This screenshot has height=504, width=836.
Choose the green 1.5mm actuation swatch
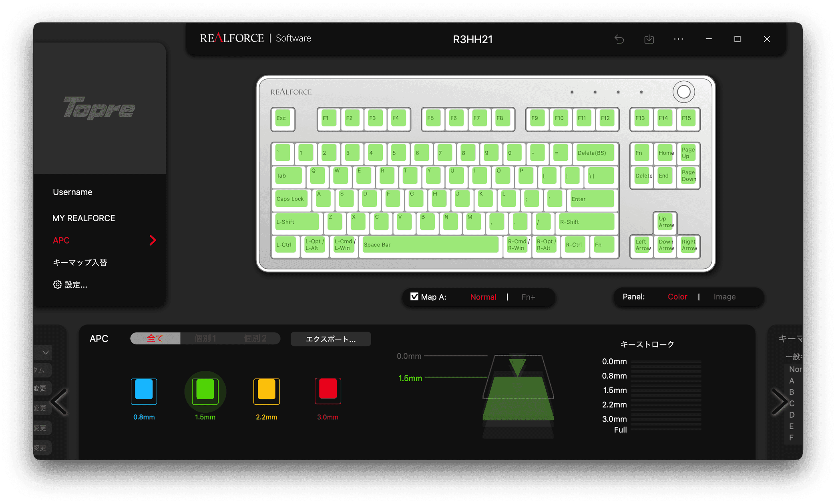(x=205, y=391)
